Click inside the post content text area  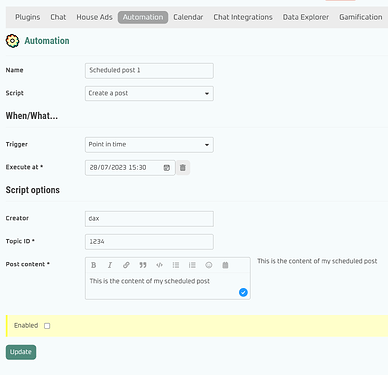[x=168, y=286]
